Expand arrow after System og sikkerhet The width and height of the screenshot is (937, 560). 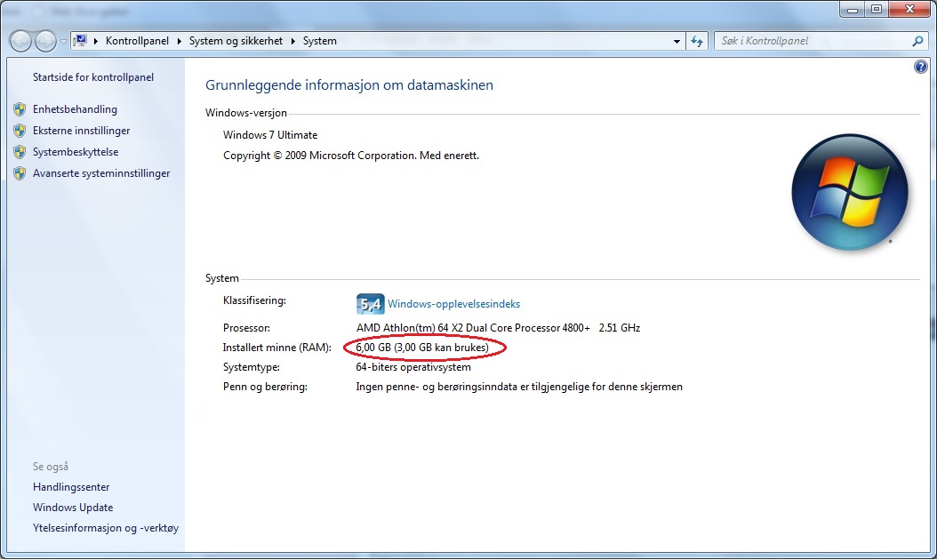[292, 41]
